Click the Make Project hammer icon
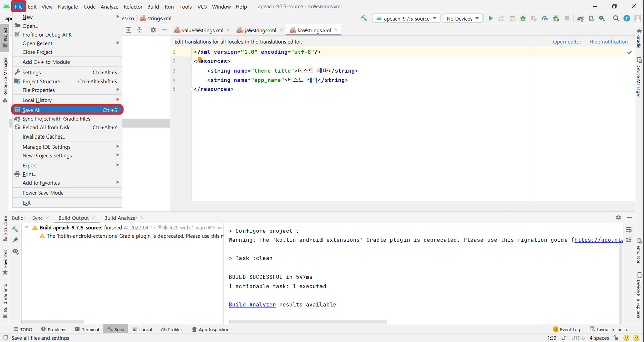 (x=364, y=18)
